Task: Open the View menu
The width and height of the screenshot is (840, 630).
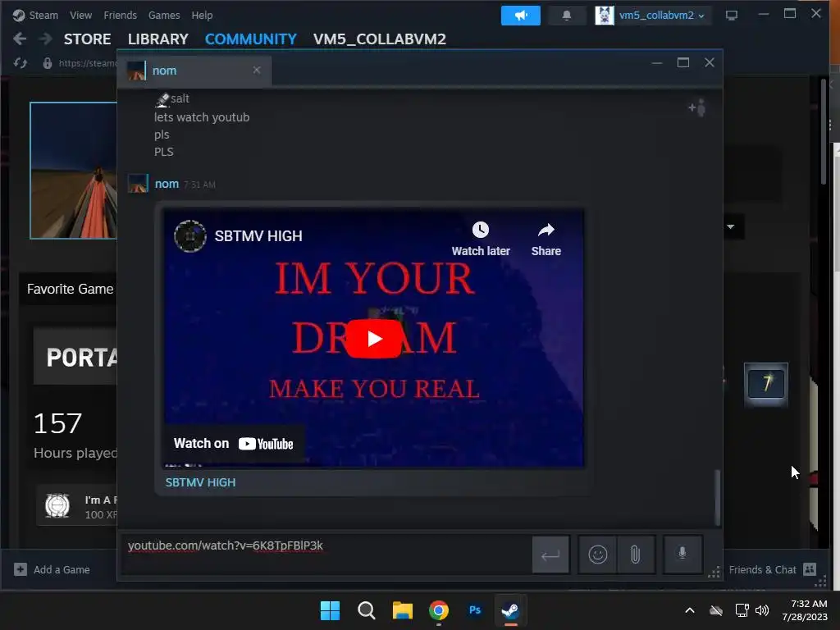Action: pos(80,16)
